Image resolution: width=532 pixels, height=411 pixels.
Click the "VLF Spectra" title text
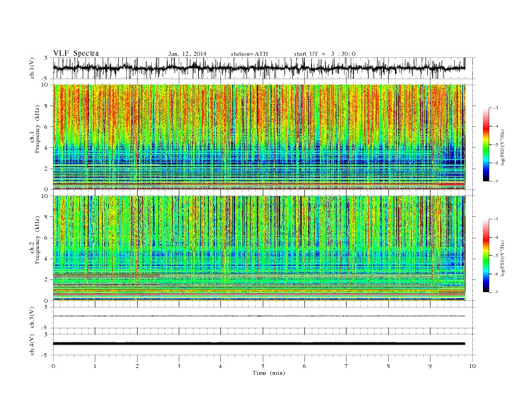tap(76, 53)
